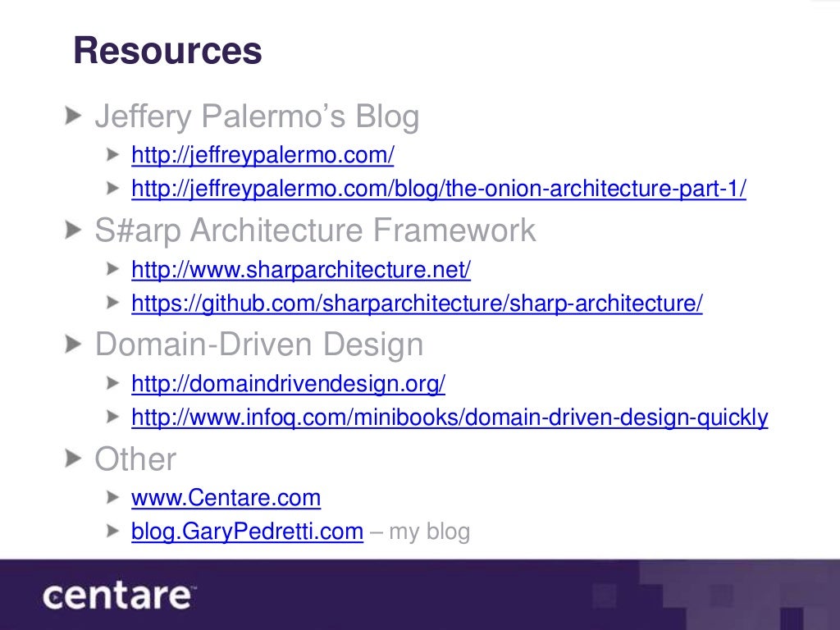Open the domaindrivendesign.org link

[x=288, y=384]
